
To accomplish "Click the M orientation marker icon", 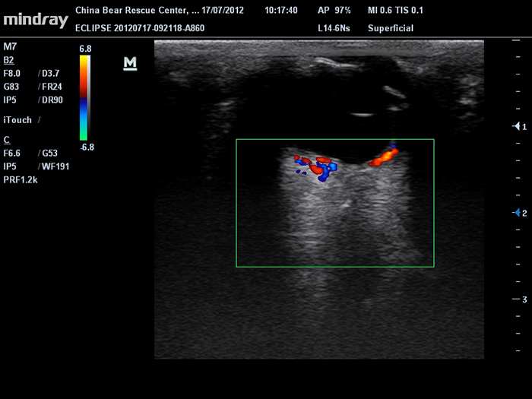I will pos(130,63).
